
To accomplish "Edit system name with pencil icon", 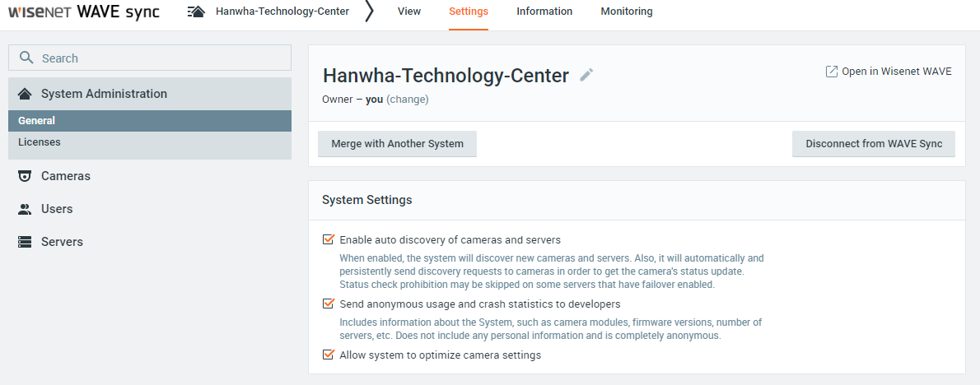I will (x=586, y=75).
